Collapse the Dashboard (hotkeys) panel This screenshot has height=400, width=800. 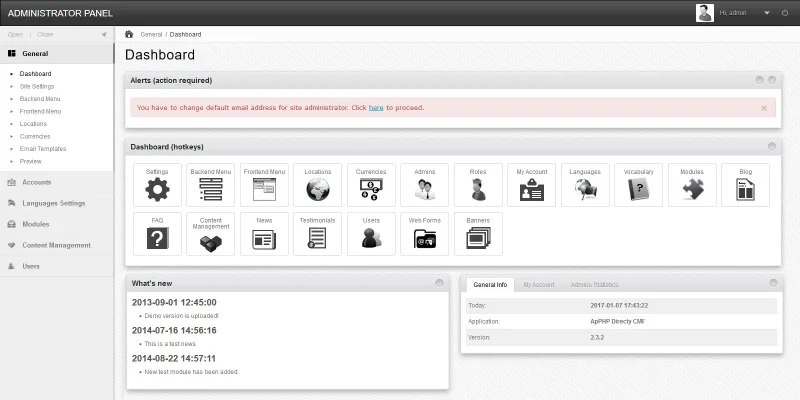772,146
